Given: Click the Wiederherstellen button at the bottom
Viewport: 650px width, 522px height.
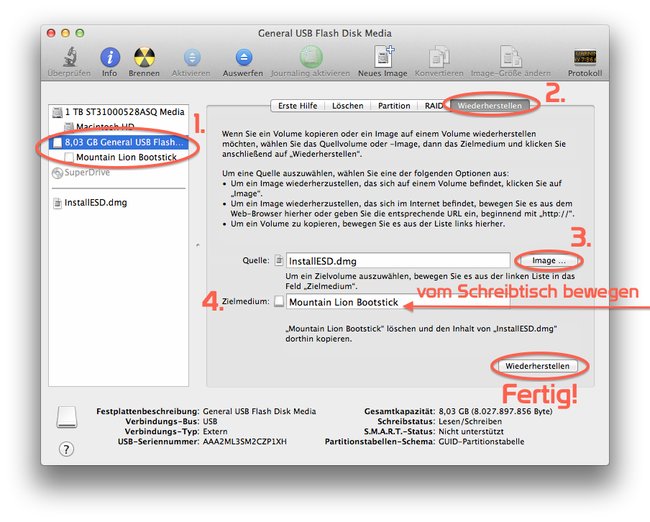Looking at the screenshot, I should click(537, 366).
